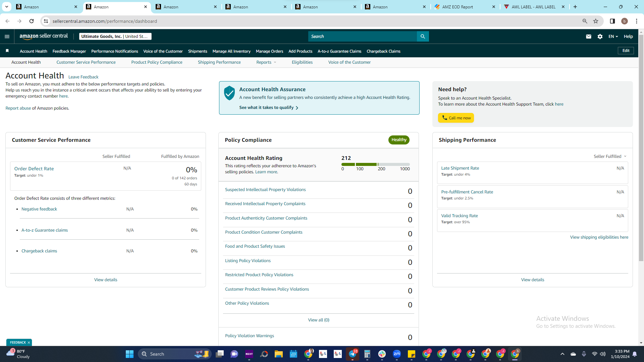Open the Late Shipment Rate link
Image resolution: width=644 pixels, height=362 pixels.
tap(460, 168)
